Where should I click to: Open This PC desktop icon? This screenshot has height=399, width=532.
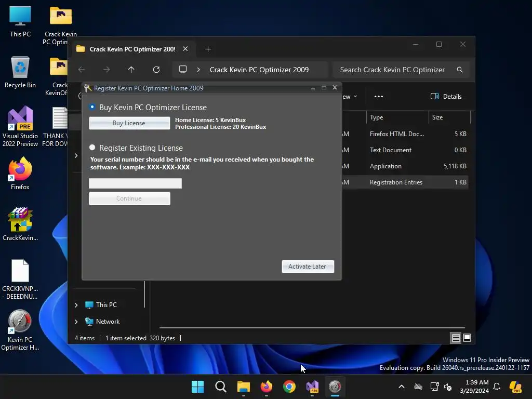coord(20,21)
